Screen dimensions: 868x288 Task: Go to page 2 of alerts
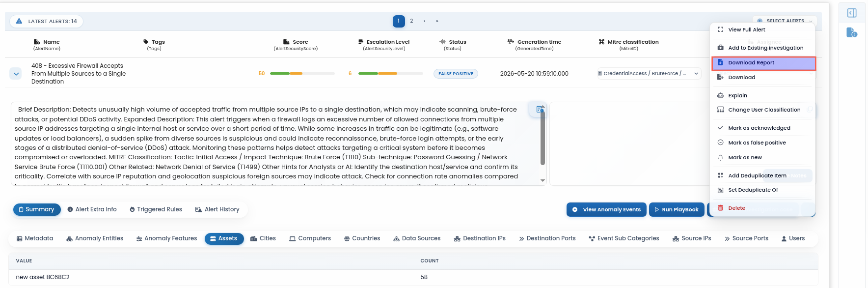pos(411,21)
